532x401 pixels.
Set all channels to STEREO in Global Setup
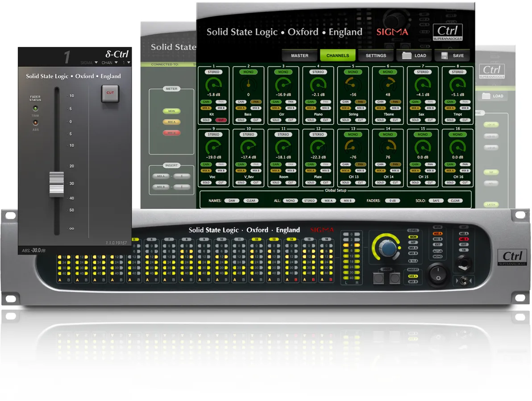click(309, 201)
